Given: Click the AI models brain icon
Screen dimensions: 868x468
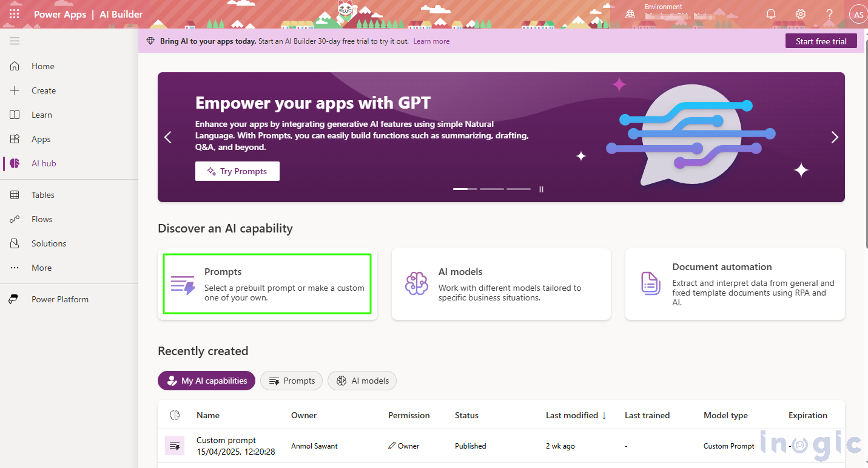Looking at the screenshot, I should tap(416, 283).
